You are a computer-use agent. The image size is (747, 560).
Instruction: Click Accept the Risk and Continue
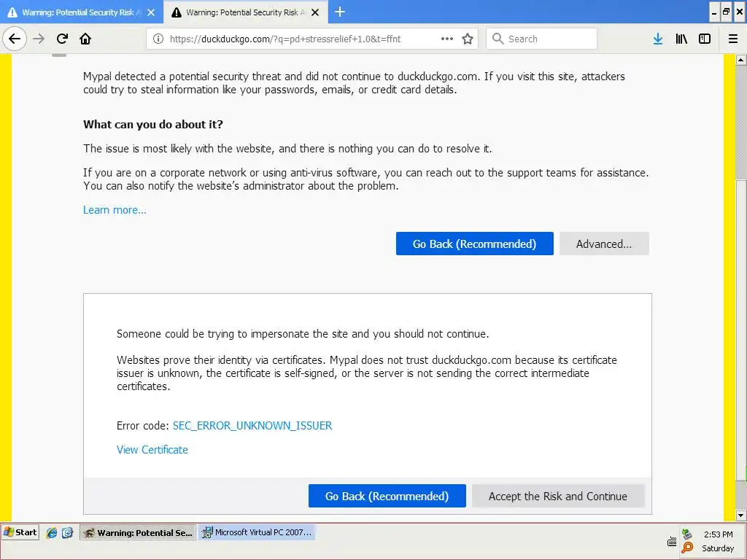coord(558,496)
